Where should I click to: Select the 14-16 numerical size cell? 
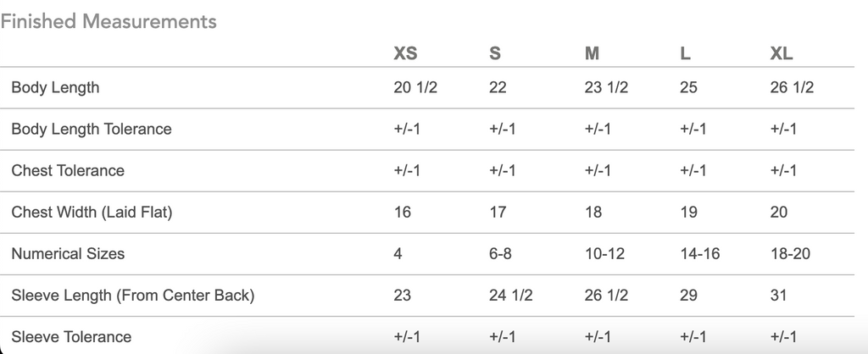point(699,254)
